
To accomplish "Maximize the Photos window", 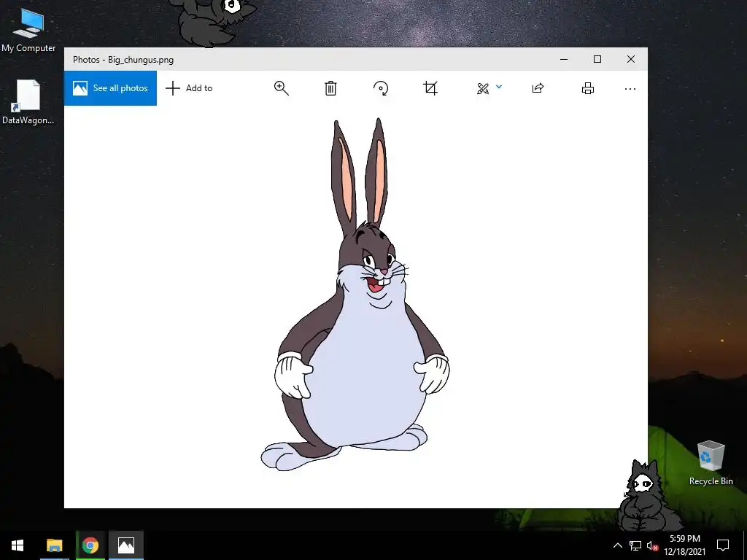I will tap(597, 59).
